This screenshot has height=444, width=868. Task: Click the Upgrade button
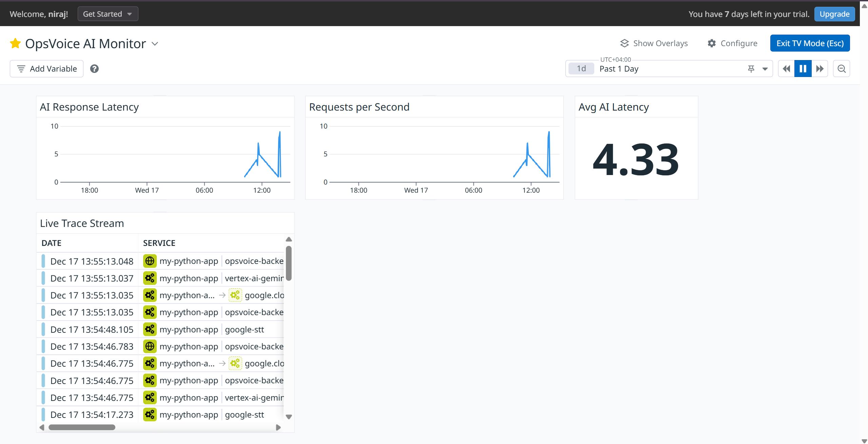(834, 14)
